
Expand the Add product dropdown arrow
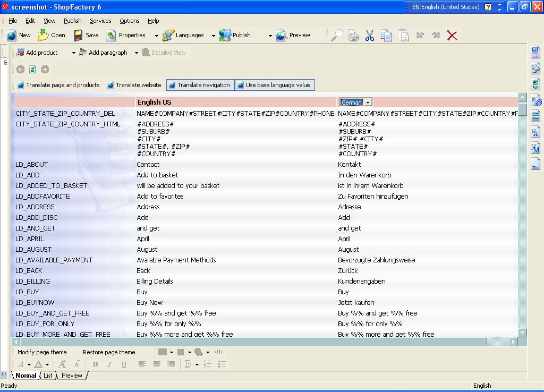pyautogui.click(x=73, y=53)
